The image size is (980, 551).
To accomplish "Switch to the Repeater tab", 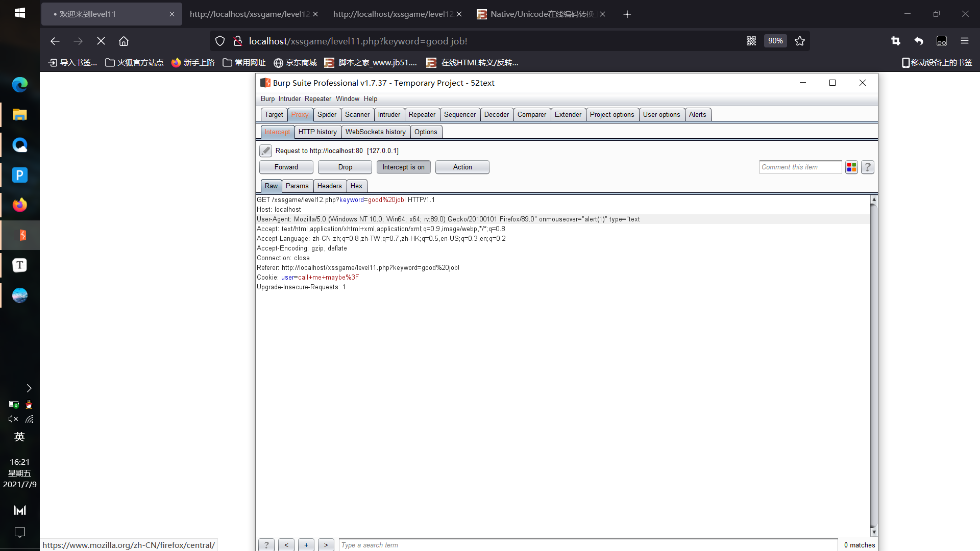I will pyautogui.click(x=422, y=114).
